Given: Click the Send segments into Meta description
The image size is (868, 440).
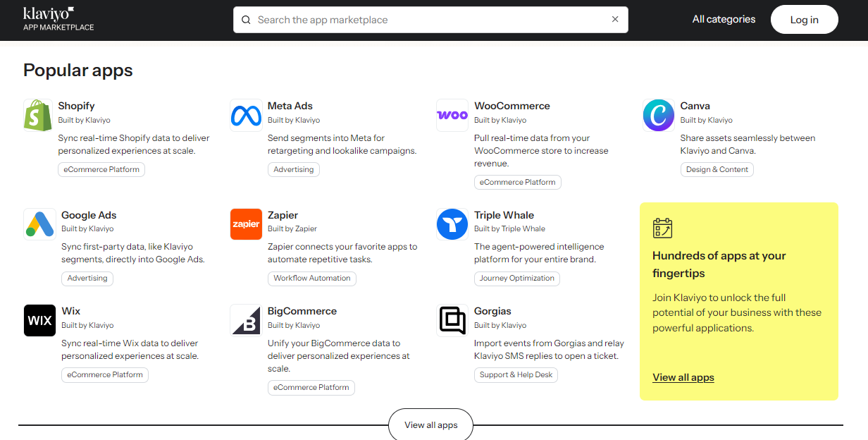Looking at the screenshot, I should 342,145.
